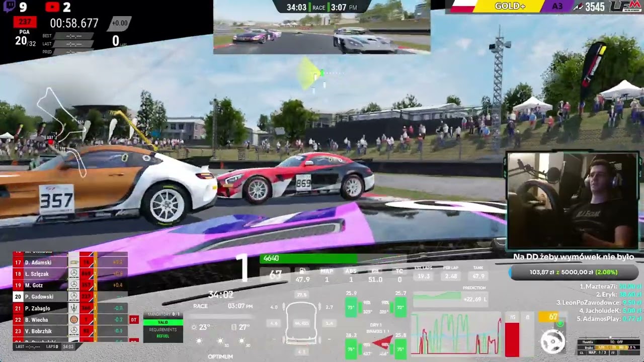Click the YouTube viewer count icon
Image resolution: width=644 pixels, height=362 pixels.
pyautogui.click(x=52, y=7)
